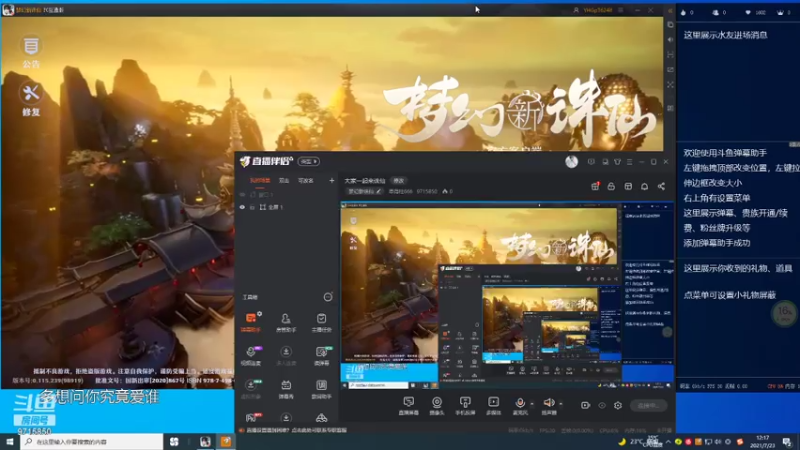This screenshot has width=800, height=450.
Task: Open the 弹幕秀 tool icon
Action: (x=286, y=389)
